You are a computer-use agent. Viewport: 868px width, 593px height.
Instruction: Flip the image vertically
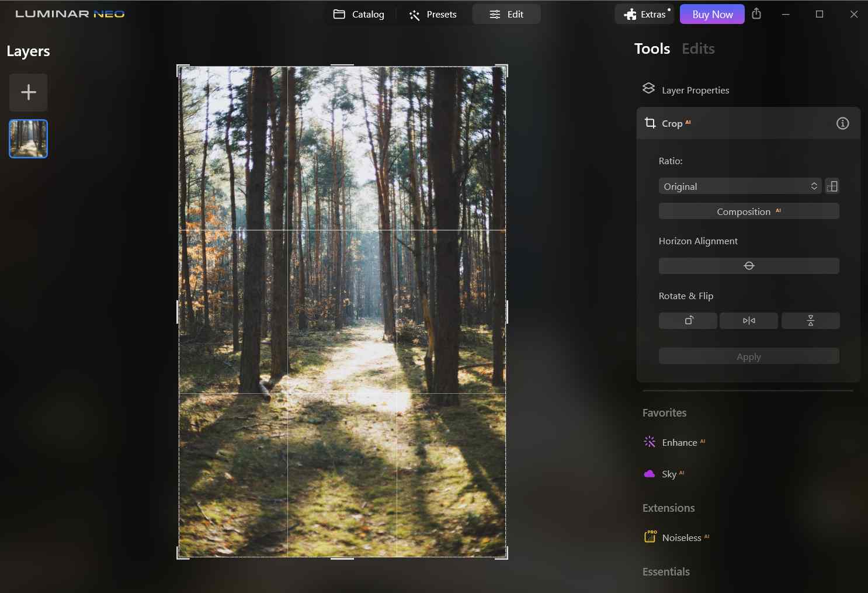tap(810, 321)
